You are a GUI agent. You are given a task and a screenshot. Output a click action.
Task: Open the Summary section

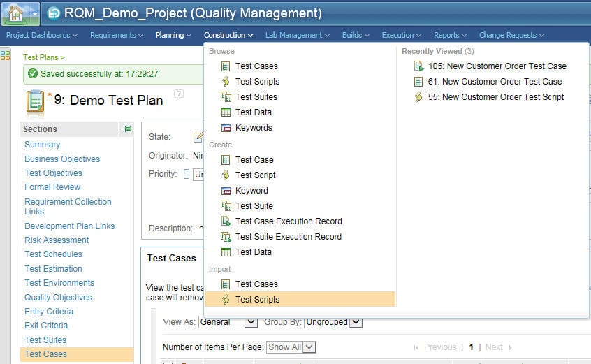[x=42, y=145]
